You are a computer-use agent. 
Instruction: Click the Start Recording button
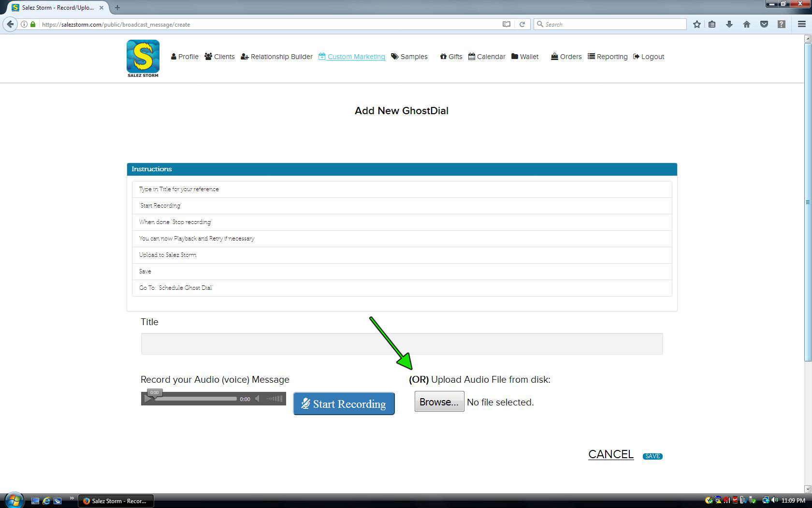coord(344,403)
